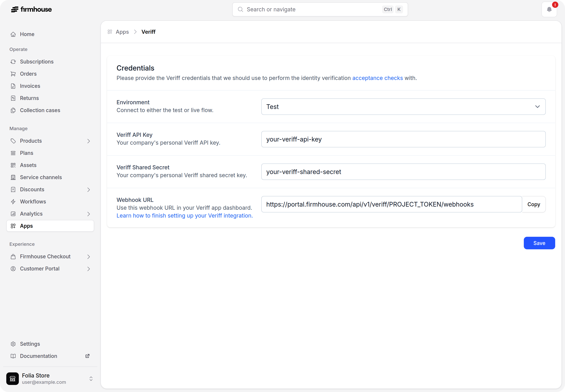Image resolution: width=565 pixels, height=392 pixels.
Task: Focus the Search or navigate field
Action: 320,9
